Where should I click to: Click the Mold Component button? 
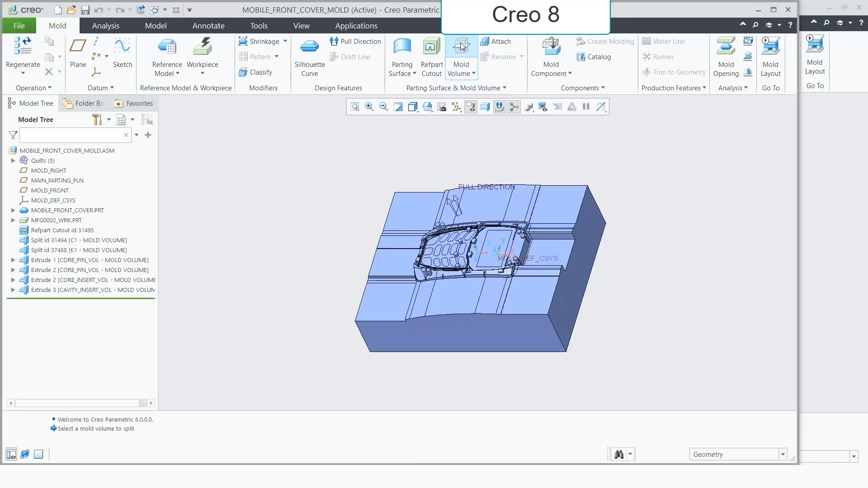[551, 57]
